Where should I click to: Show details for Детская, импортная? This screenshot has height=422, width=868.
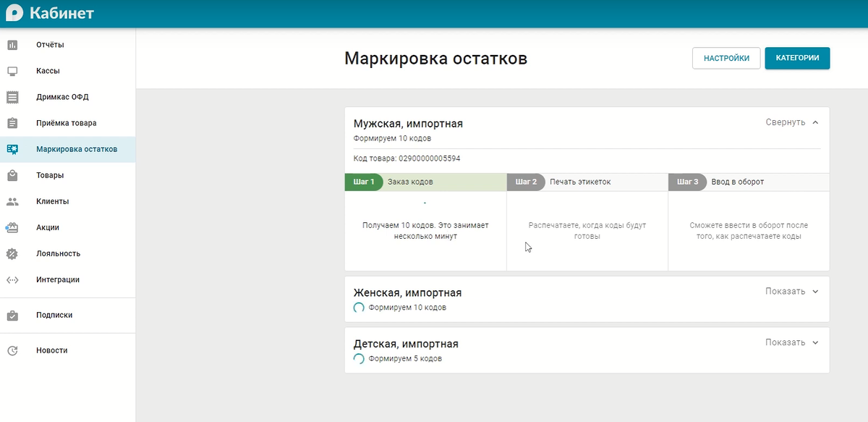[791, 342]
